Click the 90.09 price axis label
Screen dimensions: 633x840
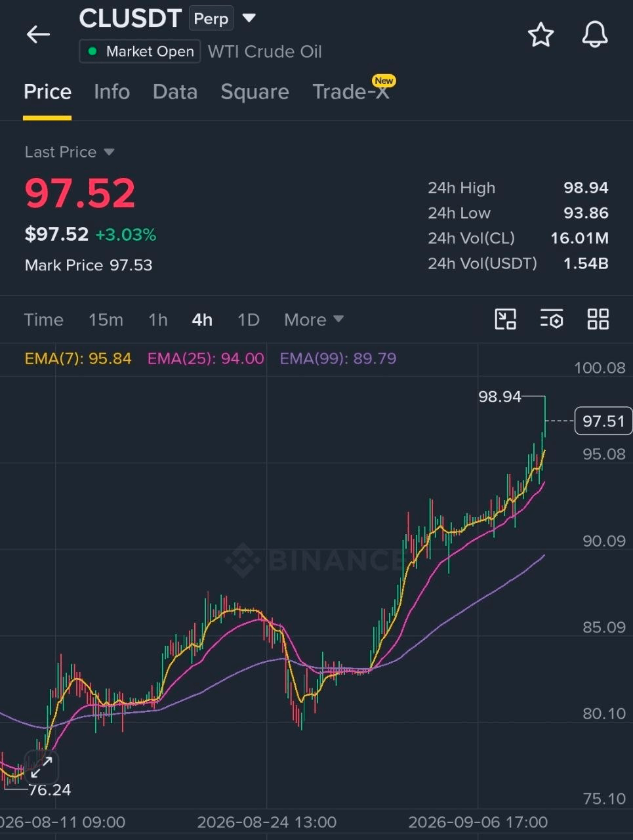(x=604, y=541)
